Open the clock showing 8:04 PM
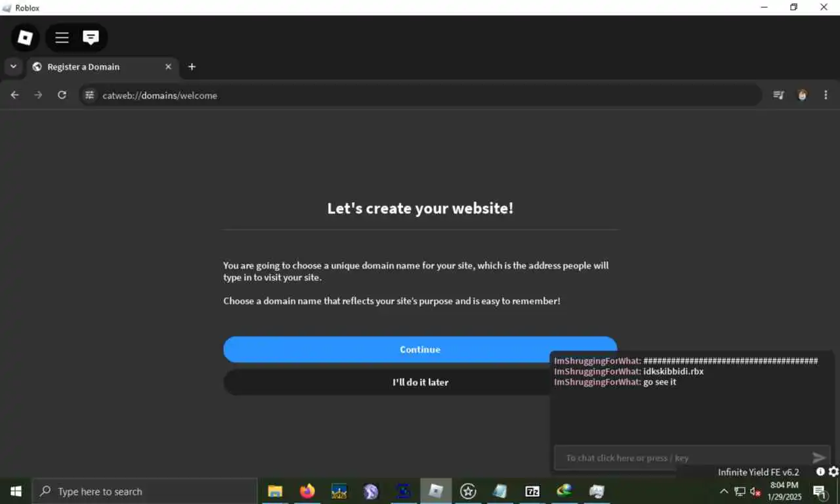 (784, 491)
